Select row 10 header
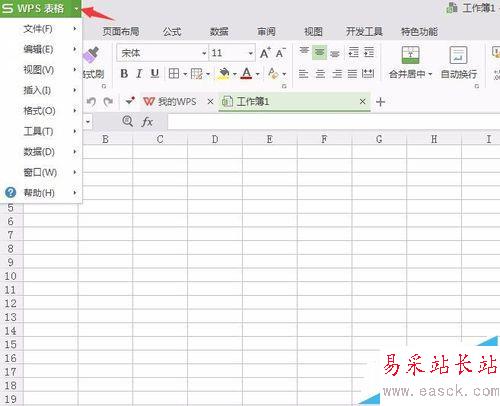The image size is (500, 406). 10,276
